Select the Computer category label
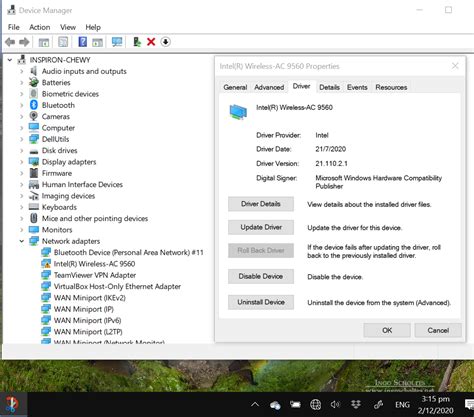 [x=58, y=128]
